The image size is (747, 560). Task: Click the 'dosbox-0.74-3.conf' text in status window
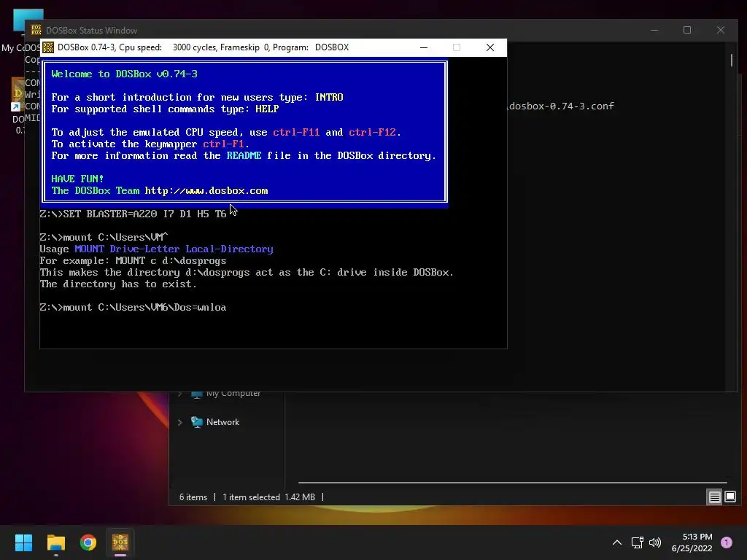coord(562,106)
